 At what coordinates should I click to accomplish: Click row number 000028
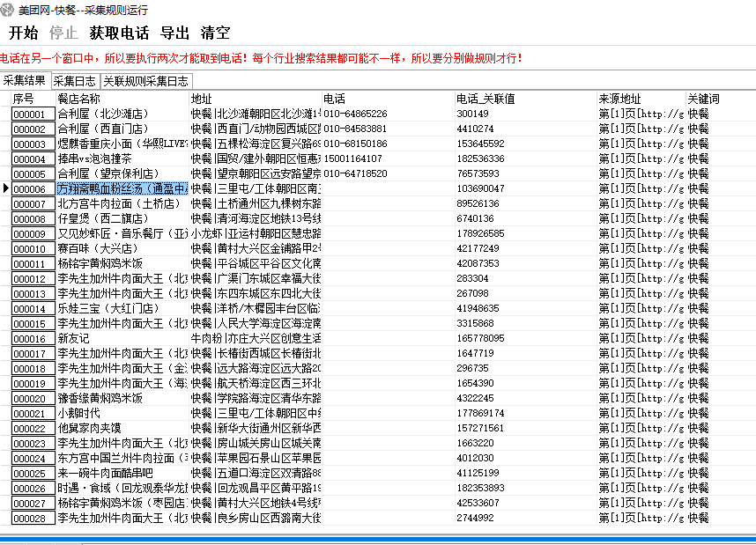click(x=33, y=518)
